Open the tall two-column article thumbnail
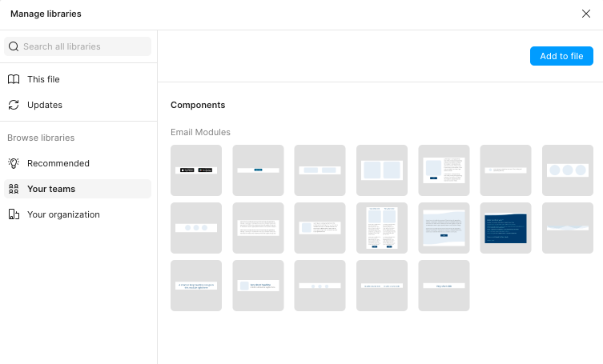The height and width of the screenshot is (364, 603). (382, 228)
